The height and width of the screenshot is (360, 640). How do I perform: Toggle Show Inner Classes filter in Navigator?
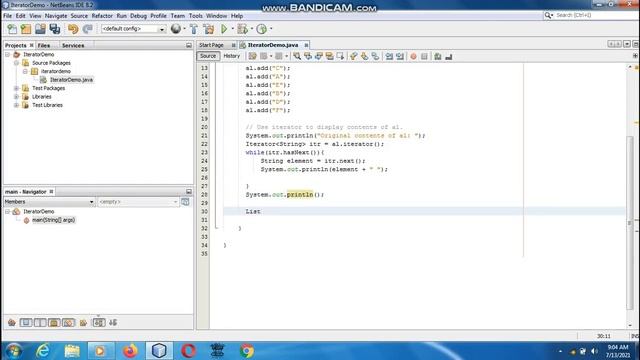(x=69, y=323)
